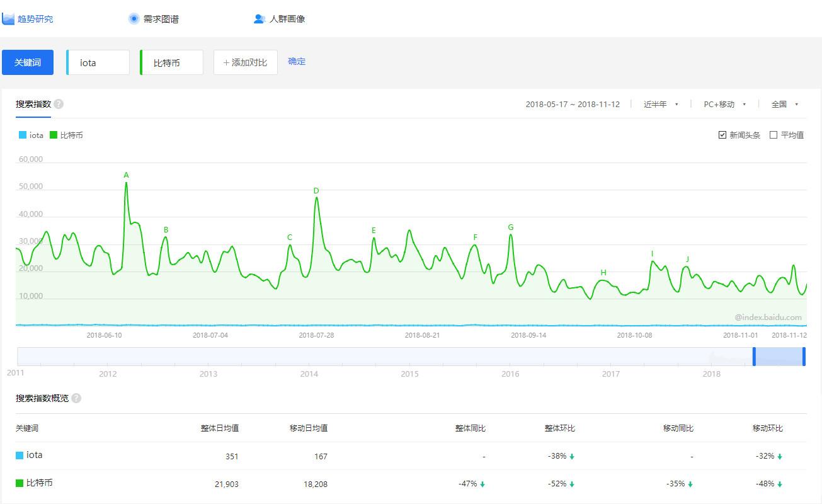Click the iota overall daily average 351
Viewport: 822px width, 504px height.
(x=232, y=456)
